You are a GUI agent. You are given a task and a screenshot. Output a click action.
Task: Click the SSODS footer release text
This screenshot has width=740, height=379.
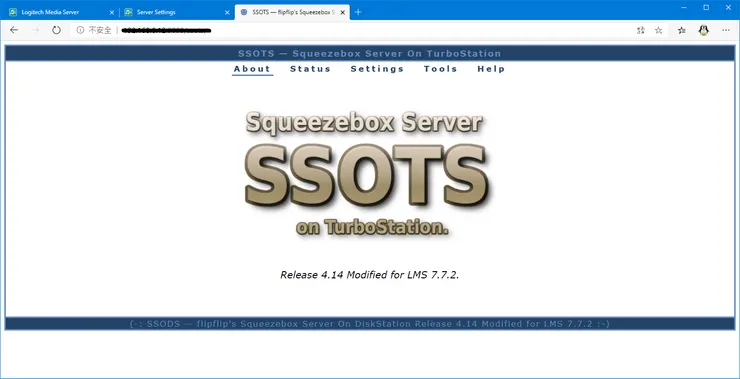pyautogui.click(x=370, y=324)
